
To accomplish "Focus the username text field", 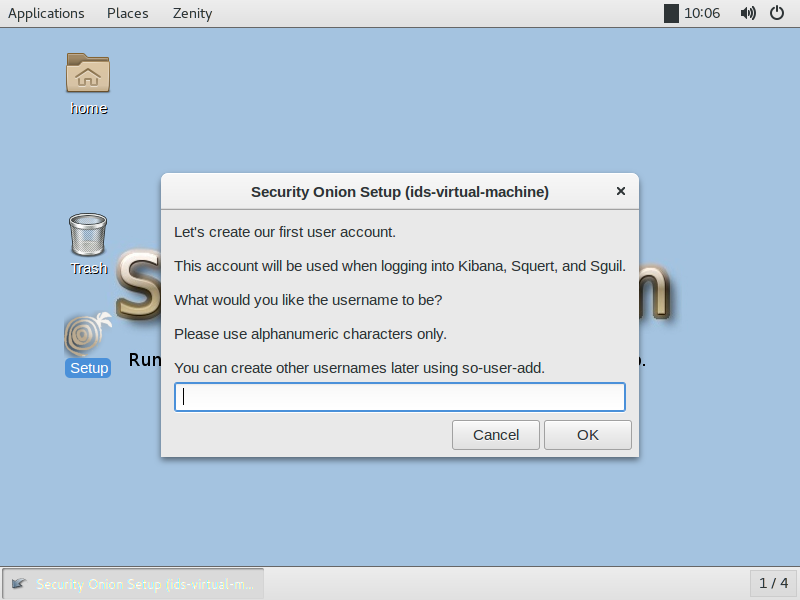I will (399, 397).
